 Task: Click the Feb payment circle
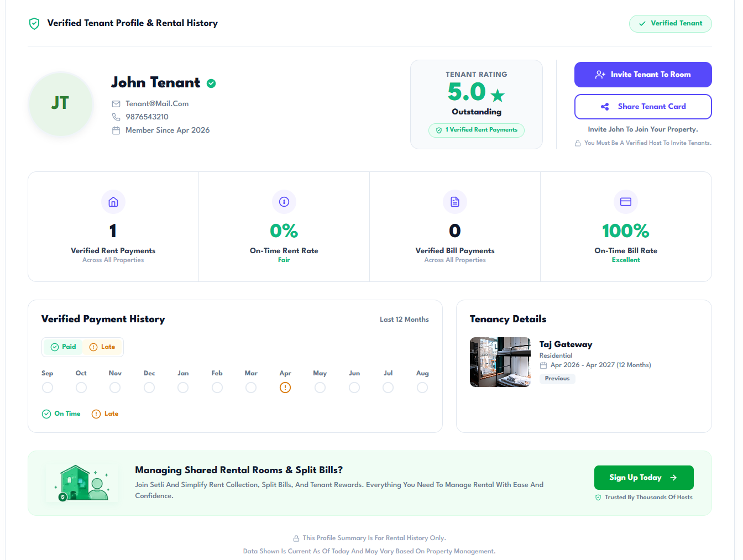tap(217, 388)
